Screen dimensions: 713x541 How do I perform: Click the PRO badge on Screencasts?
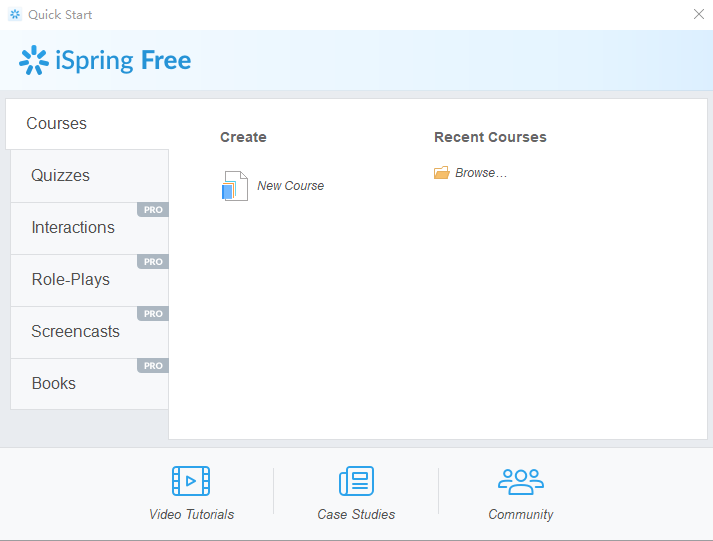[153, 314]
